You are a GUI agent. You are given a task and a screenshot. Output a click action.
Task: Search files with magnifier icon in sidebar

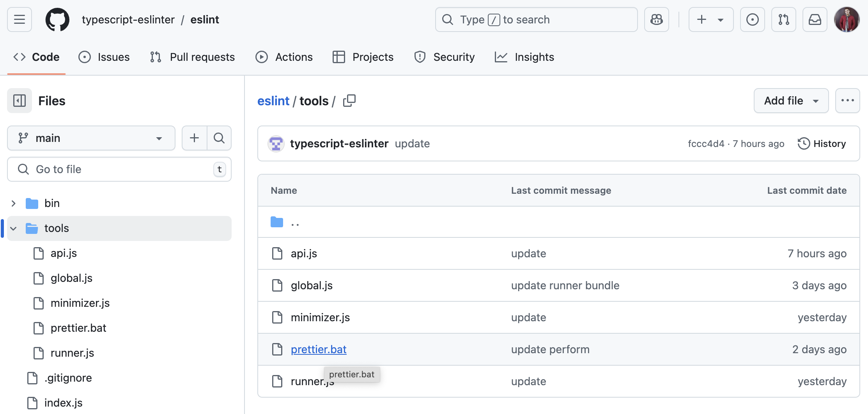219,138
